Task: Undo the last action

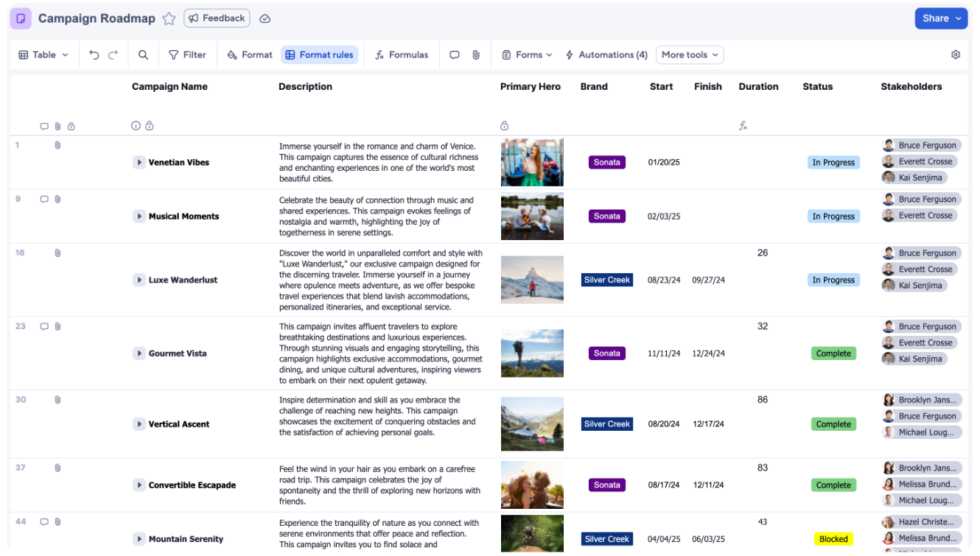Action: point(94,54)
